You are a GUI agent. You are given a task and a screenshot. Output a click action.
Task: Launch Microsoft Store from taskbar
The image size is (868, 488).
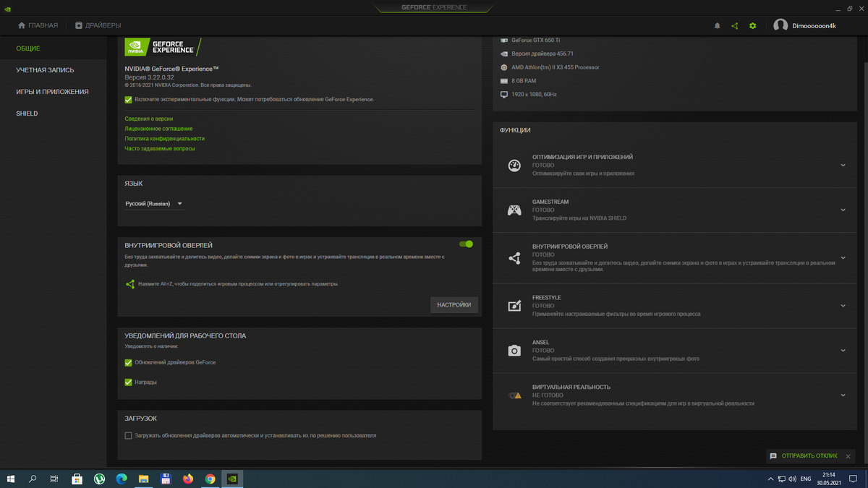click(77, 479)
